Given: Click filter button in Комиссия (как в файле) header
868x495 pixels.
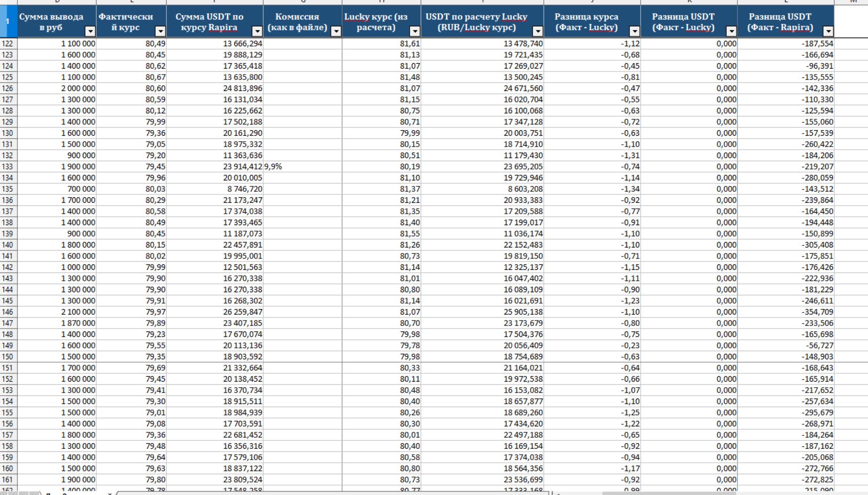Looking at the screenshot, I should [336, 31].
